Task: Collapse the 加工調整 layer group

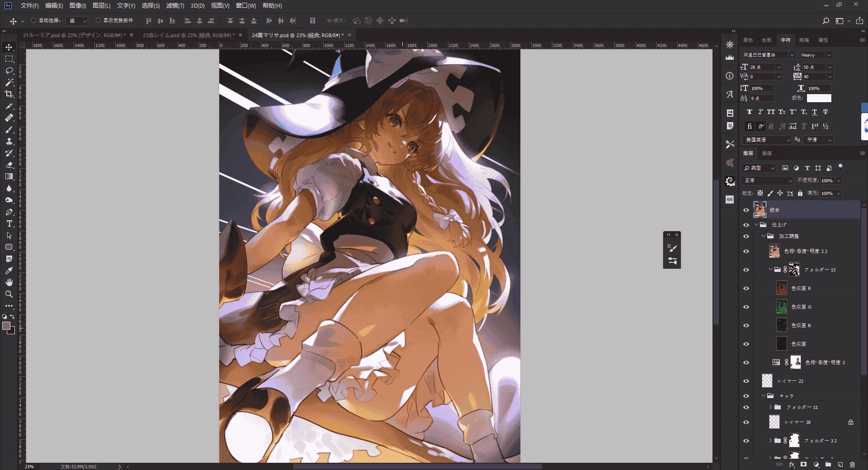Action: (764, 236)
